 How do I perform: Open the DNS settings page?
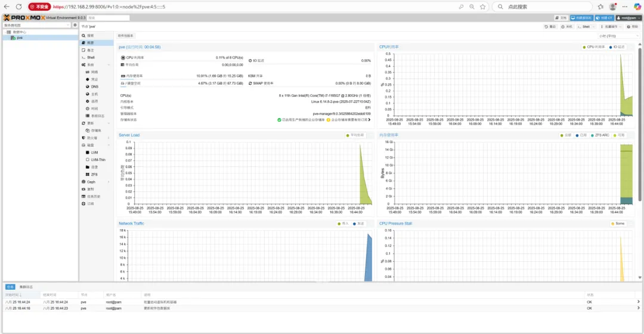(94, 86)
